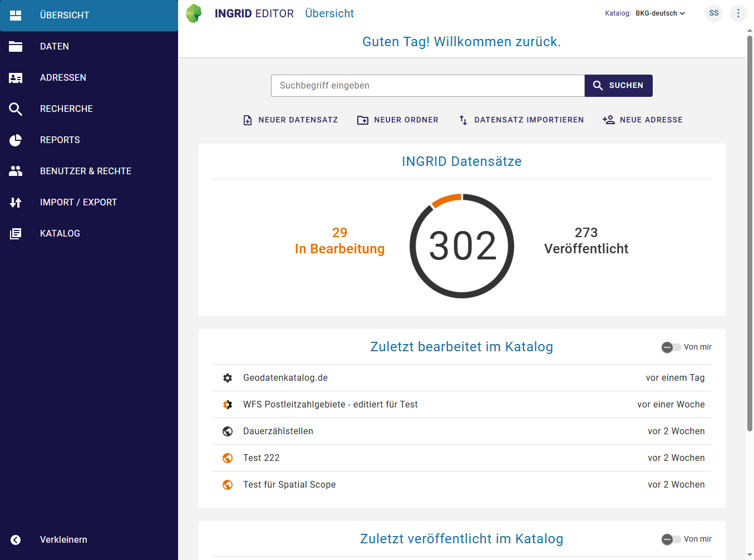Open the 'Test 222' record
The height and width of the screenshot is (560, 754).
click(462, 458)
